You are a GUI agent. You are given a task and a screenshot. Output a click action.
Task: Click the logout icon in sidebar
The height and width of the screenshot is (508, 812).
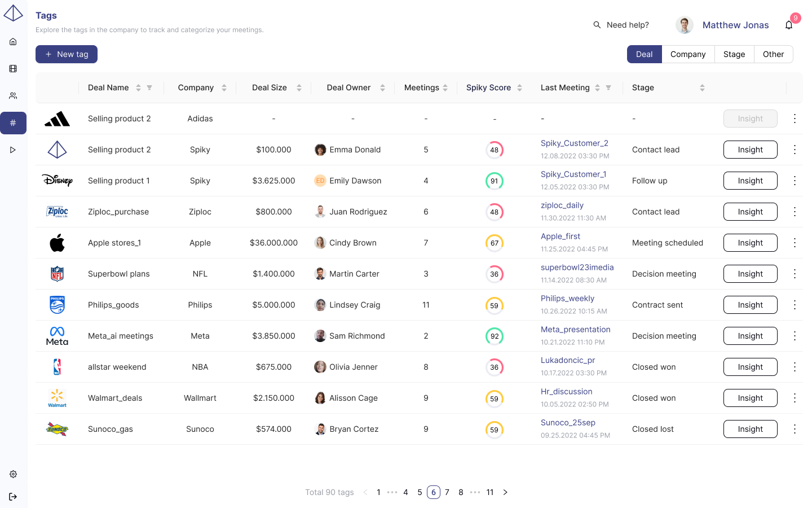coord(13,497)
